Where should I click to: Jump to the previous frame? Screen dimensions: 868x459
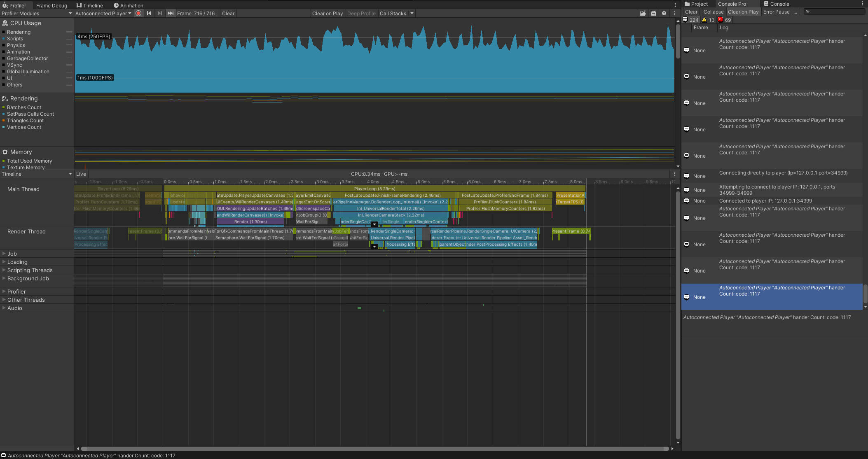point(149,13)
